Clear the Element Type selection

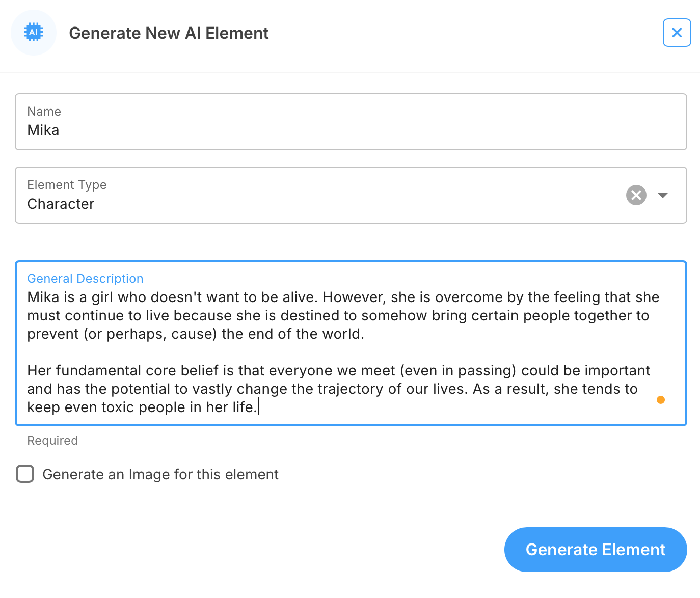pos(636,195)
